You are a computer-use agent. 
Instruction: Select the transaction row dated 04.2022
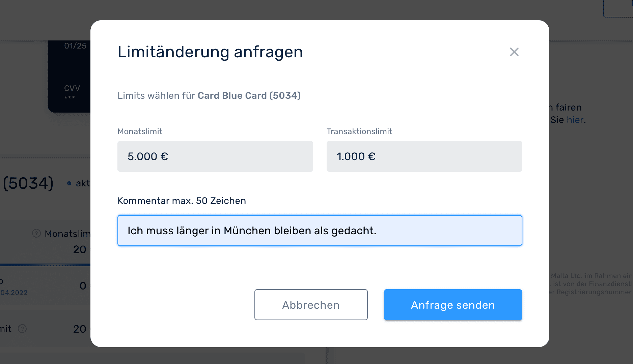(x=14, y=293)
